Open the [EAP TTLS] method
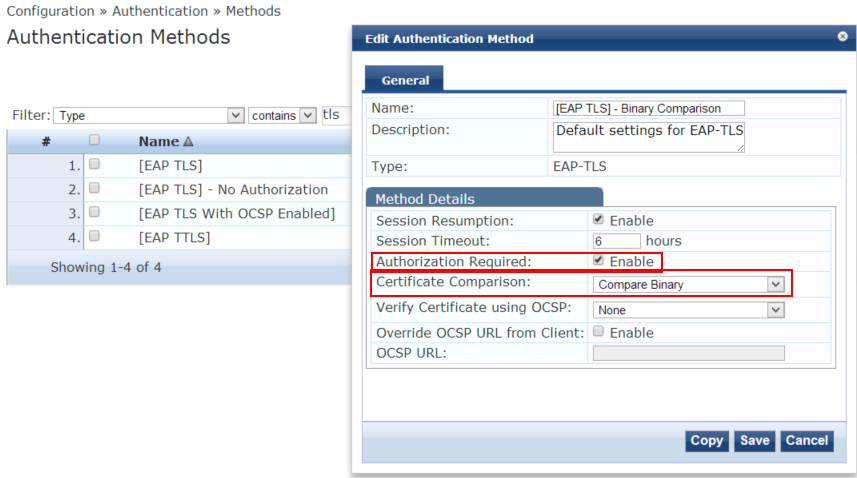 [174, 238]
